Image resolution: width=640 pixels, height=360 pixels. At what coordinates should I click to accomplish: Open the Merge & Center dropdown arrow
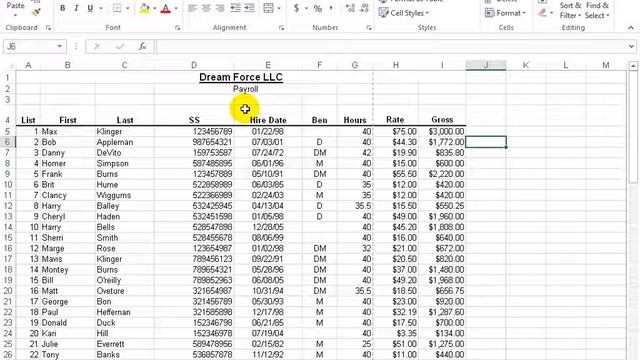(279, 8)
